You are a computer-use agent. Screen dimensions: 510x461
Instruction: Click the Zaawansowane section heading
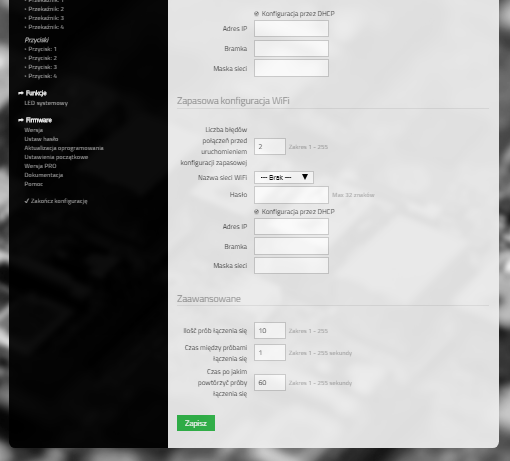[x=209, y=299]
